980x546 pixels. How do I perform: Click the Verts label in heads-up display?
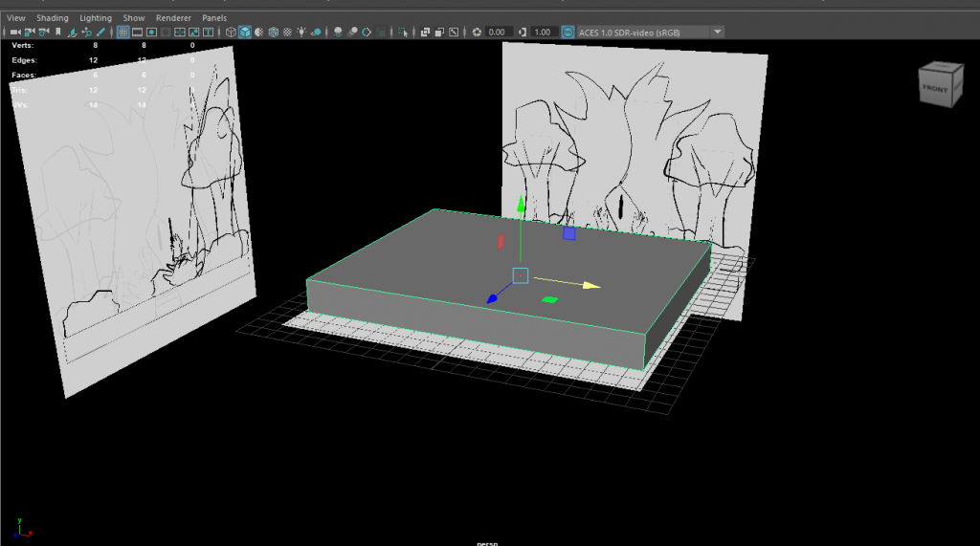coord(23,45)
